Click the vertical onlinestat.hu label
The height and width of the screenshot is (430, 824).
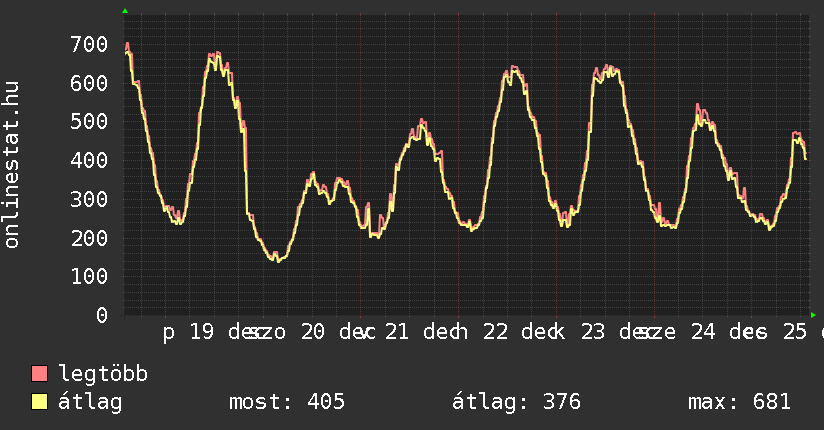13,165
